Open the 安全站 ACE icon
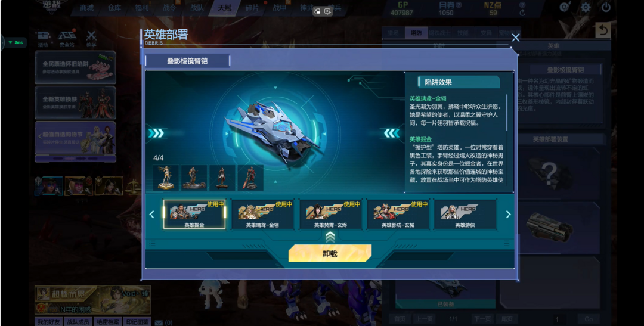The height and width of the screenshot is (326, 644). coord(67,39)
